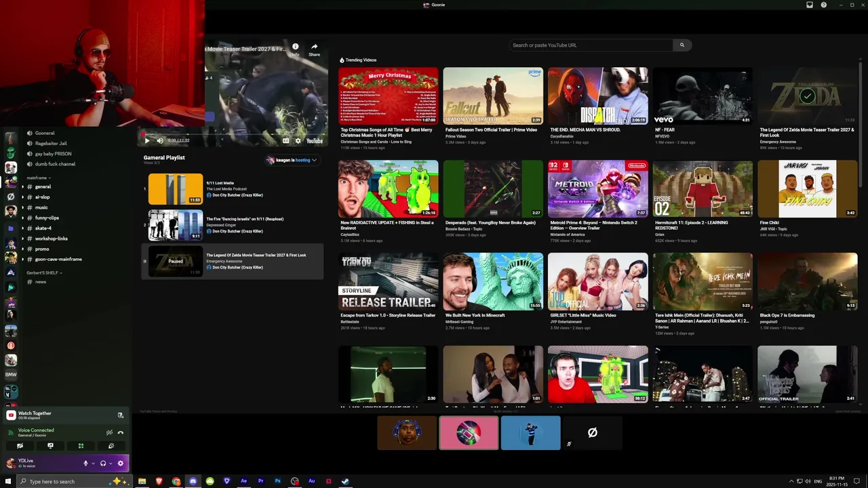Toggle noise suppression in Voice Connected panel
Image resolution: width=868 pixels, height=488 pixels.
[x=109, y=432]
